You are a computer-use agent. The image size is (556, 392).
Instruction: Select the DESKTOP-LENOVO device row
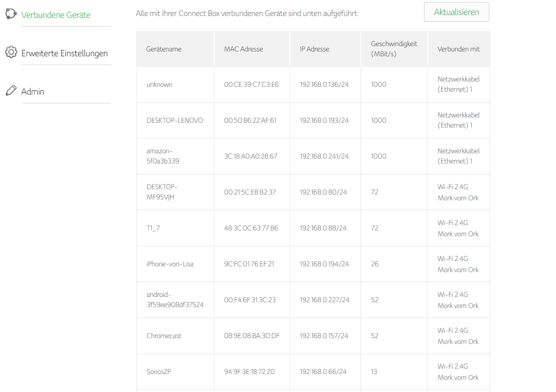pos(175,120)
